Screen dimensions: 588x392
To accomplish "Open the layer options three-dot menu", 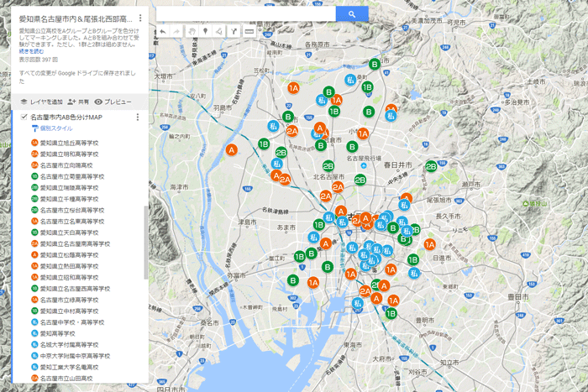I will (x=138, y=117).
